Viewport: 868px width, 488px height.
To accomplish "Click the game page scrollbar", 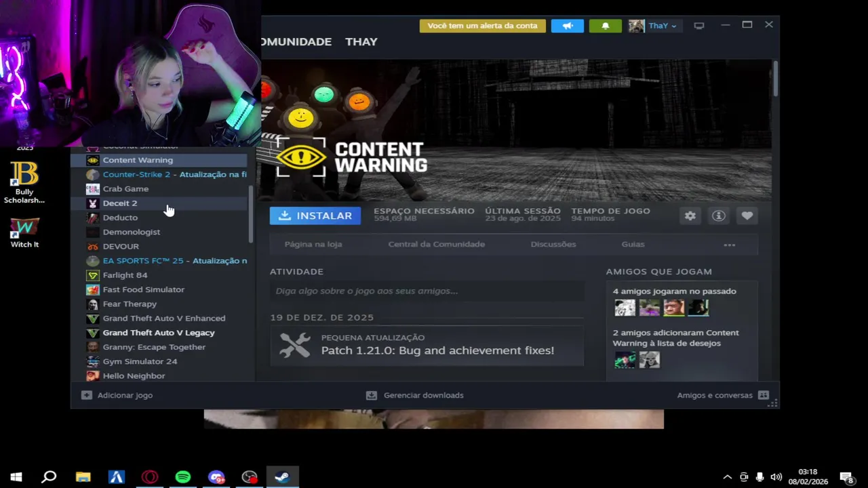I will [775, 78].
